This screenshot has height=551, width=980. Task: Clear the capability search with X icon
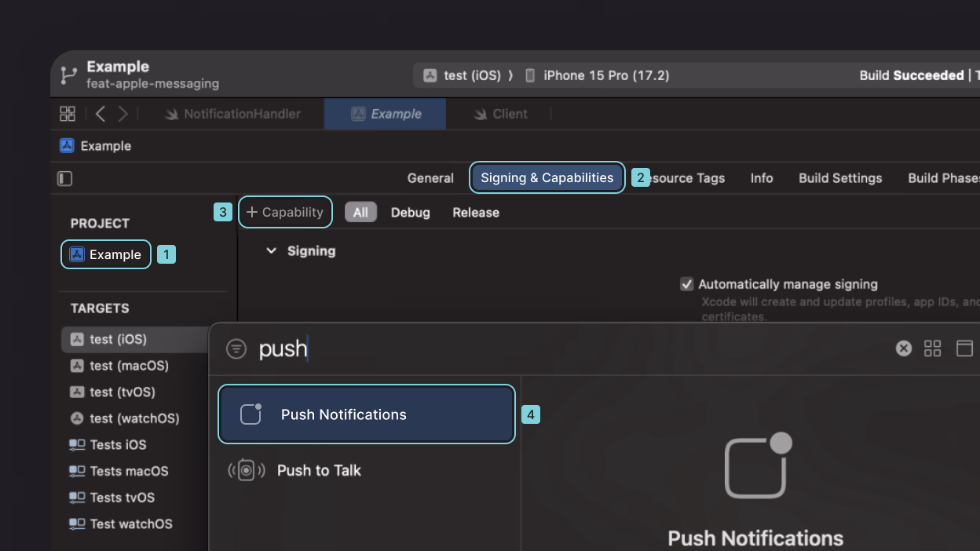tap(904, 348)
